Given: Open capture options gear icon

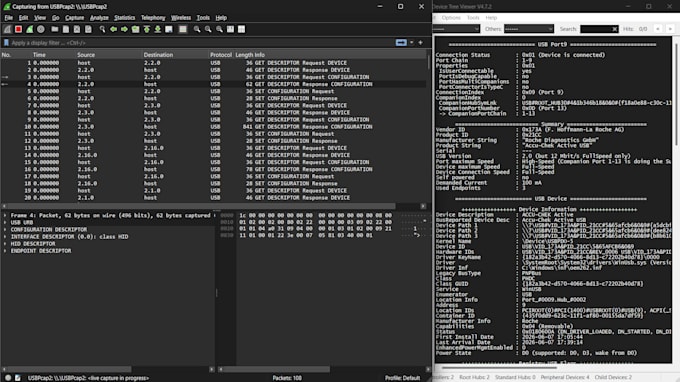Looking at the screenshot, I should coord(41,29).
